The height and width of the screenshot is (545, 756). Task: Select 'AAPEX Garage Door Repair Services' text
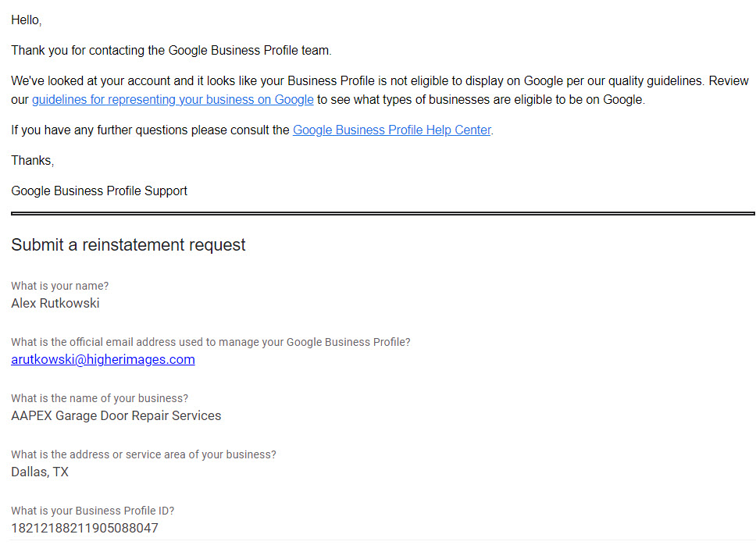click(116, 415)
